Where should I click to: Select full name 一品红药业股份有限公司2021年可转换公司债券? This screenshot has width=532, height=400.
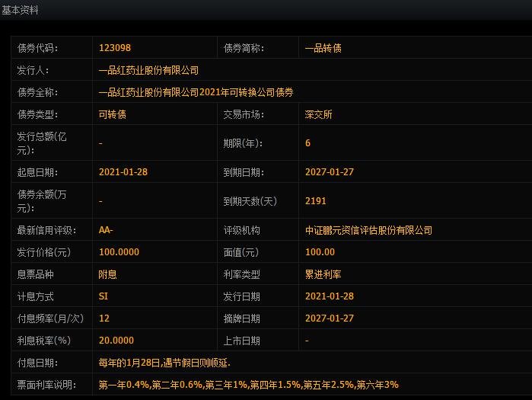pos(196,92)
